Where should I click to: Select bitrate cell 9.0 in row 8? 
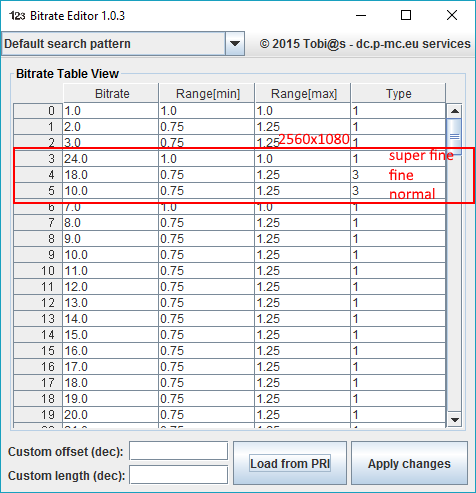pos(111,239)
